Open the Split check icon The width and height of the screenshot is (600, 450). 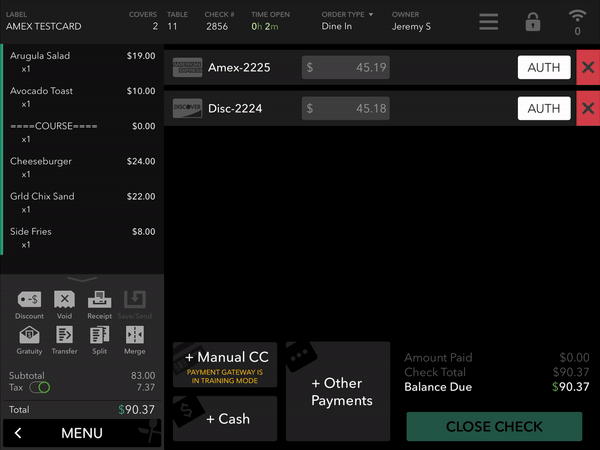pyautogui.click(x=99, y=335)
